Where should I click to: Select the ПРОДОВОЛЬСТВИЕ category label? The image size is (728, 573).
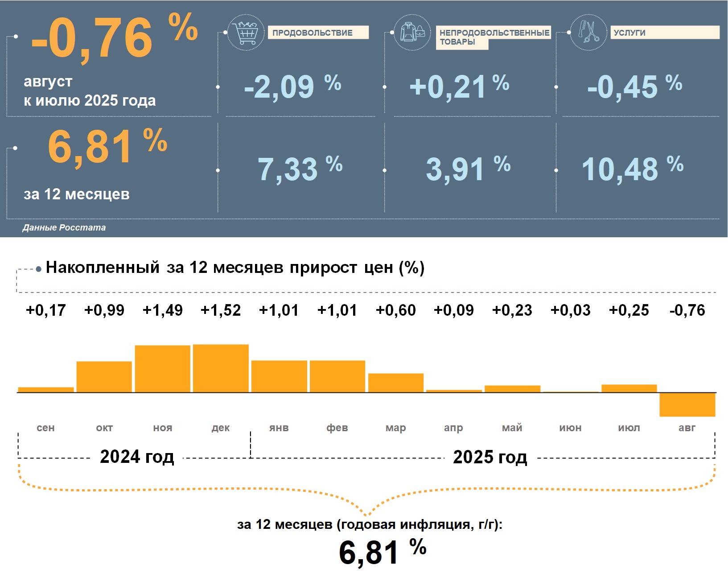click(x=318, y=33)
